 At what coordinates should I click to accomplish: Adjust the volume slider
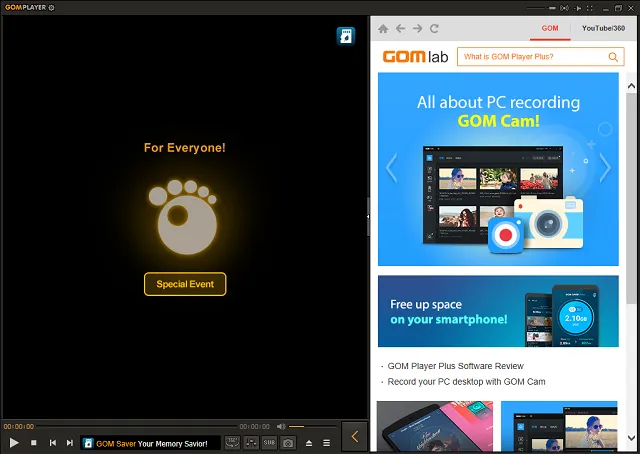[x=312, y=427]
